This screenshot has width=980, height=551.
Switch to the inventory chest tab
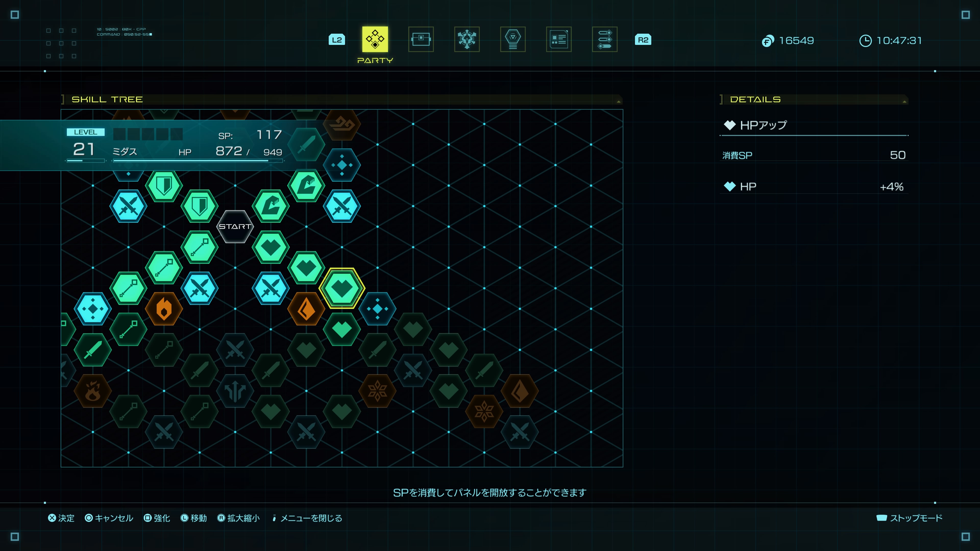click(x=421, y=39)
